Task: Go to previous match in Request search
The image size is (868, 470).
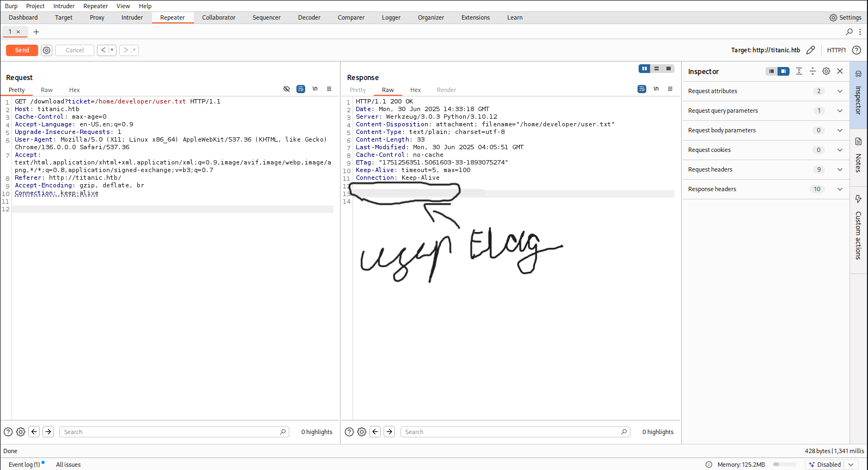Action: click(x=34, y=432)
